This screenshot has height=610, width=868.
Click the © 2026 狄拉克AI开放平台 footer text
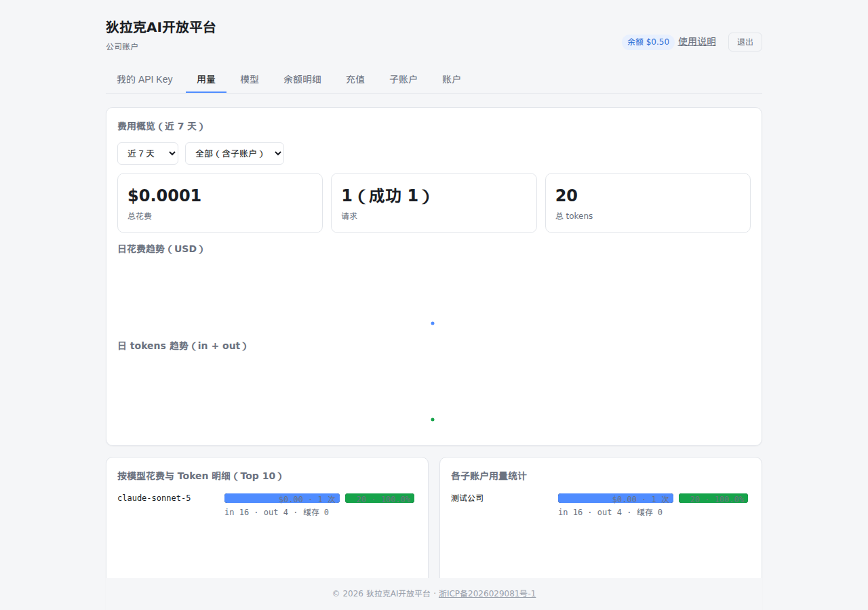click(381, 594)
